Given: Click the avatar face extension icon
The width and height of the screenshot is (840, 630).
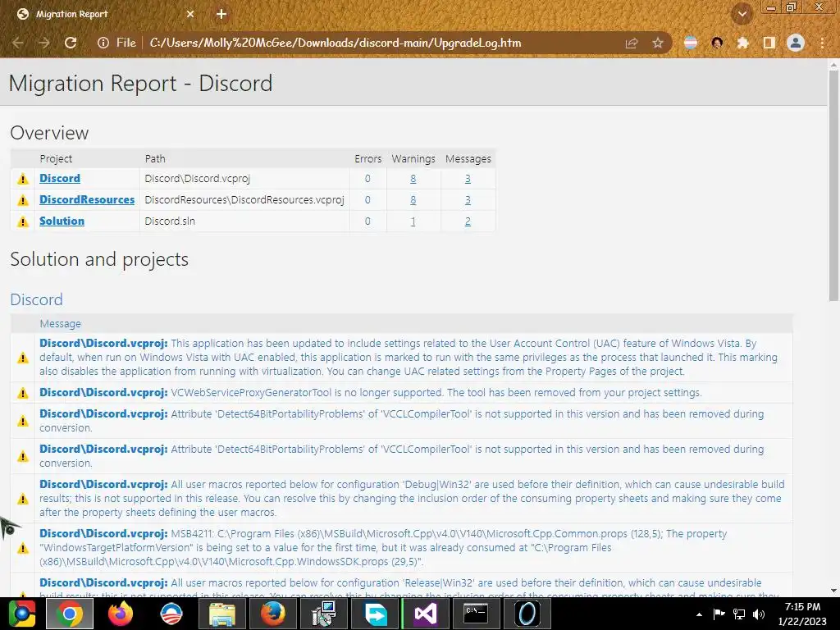Looking at the screenshot, I should pos(717,43).
